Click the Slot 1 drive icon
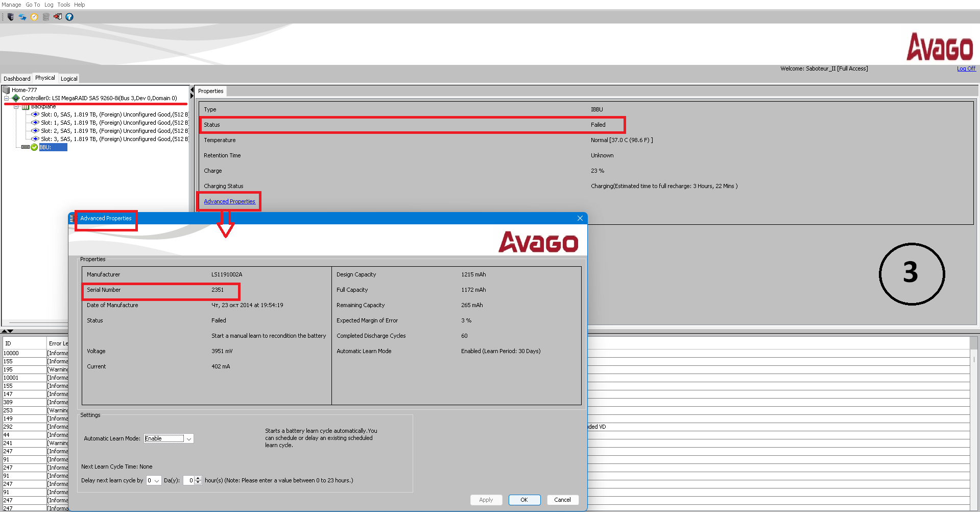Image resolution: width=980 pixels, height=512 pixels. [x=35, y=123]
